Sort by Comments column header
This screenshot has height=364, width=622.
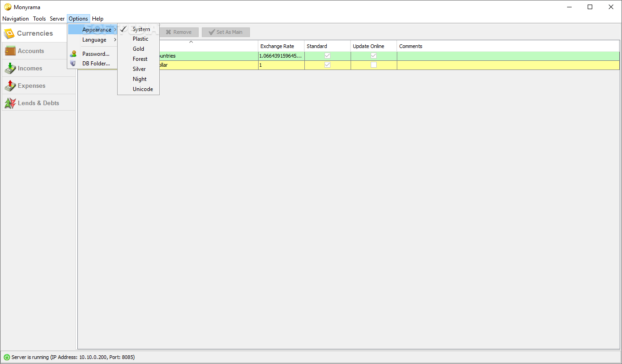pos(508,46)
